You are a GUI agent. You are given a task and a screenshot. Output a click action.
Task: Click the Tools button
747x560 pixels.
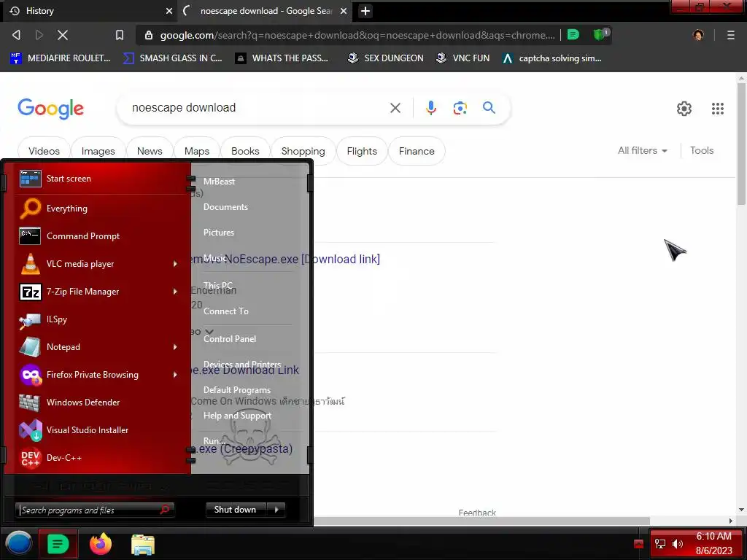702,150
